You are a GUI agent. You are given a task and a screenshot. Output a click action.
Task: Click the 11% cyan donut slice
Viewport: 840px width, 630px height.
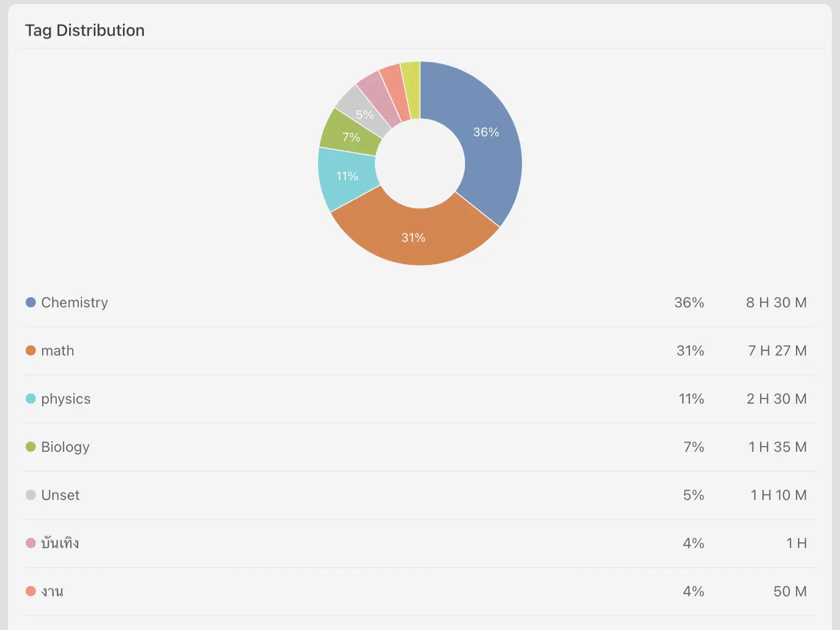click(347, 177)
